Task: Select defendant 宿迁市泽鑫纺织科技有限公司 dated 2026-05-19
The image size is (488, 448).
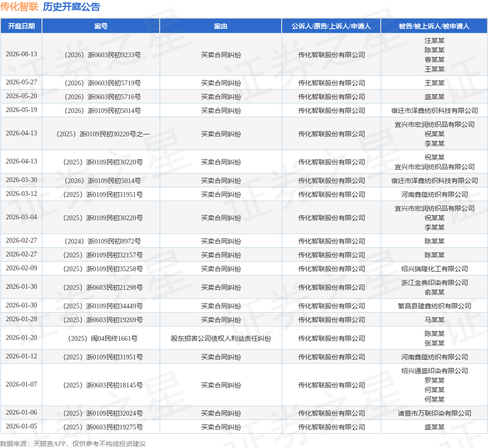Action: tap(435, 111)
